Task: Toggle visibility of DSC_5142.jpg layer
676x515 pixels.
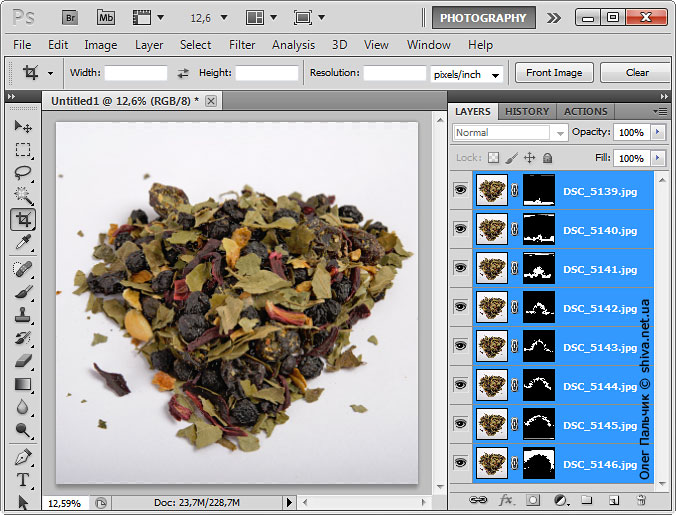Action: click(460, 307)
